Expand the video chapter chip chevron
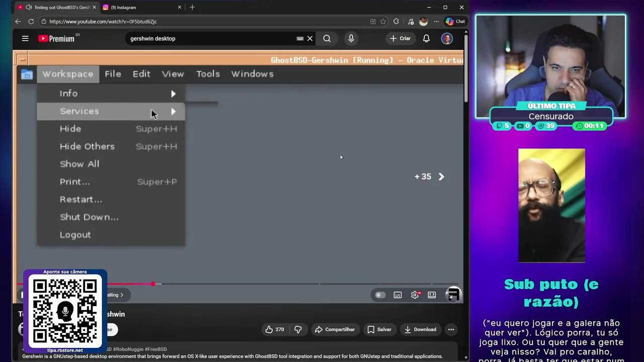644x362 pixels. [x=121, y=295]
